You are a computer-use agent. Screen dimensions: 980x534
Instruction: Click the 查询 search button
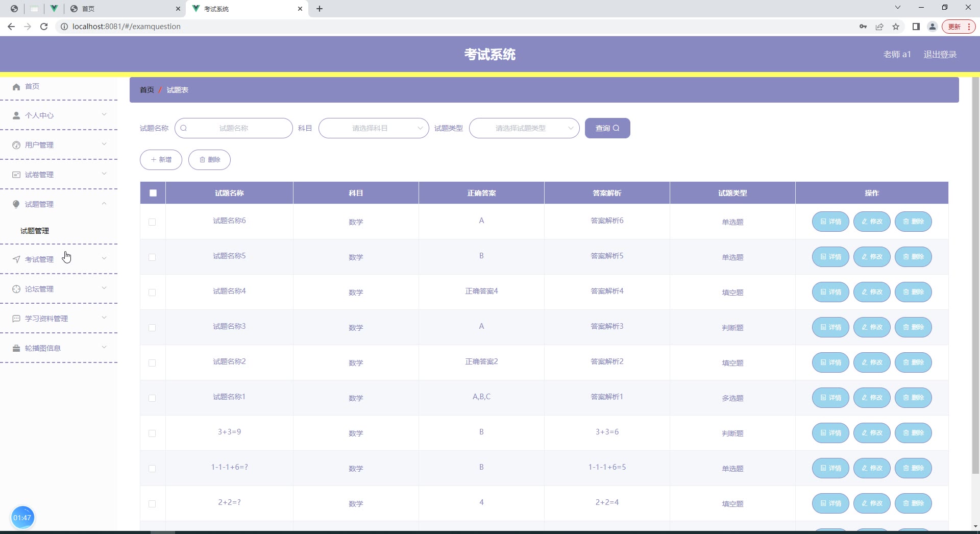point(607,128)
